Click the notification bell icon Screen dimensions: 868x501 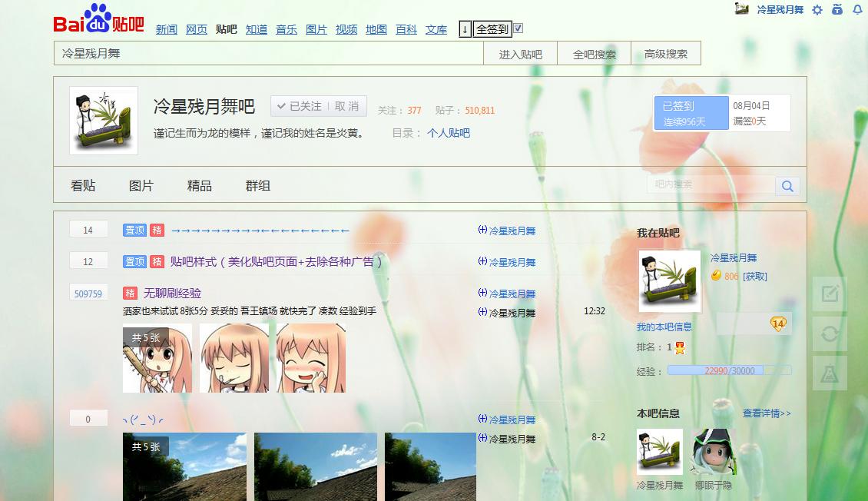pyautogui.click(x=856, y=10)
